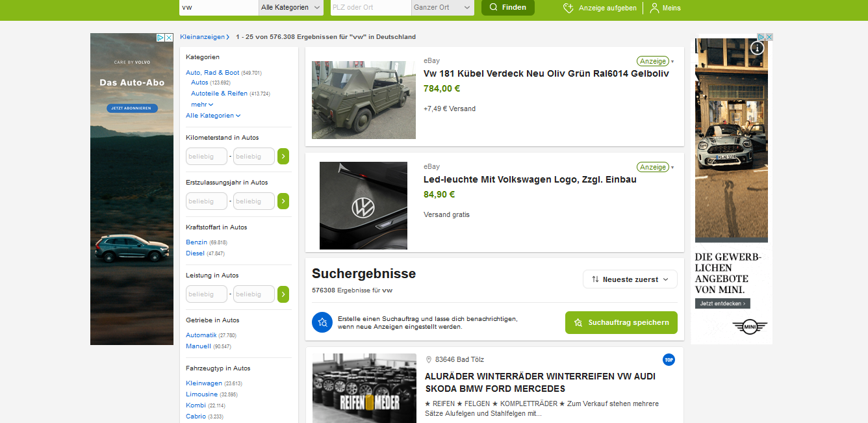Click Erstzulassungsjahr minimum beliebig field

click(207, 201)
